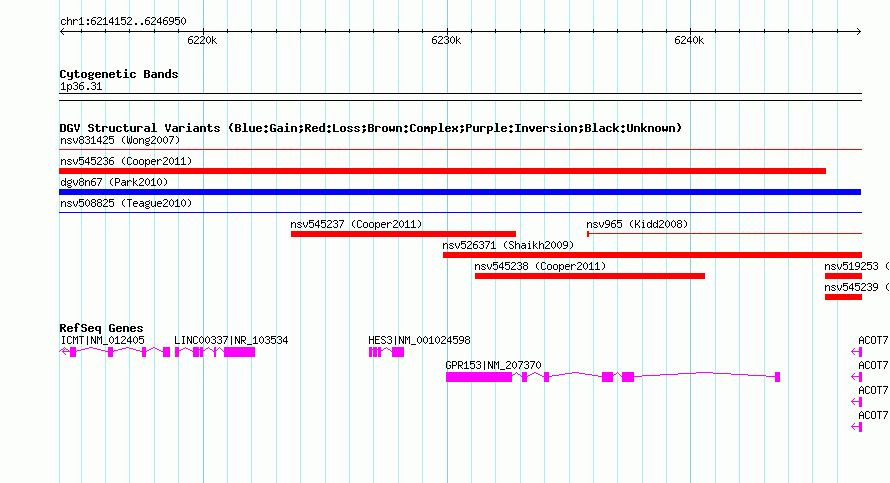Select the RefSeq Genes track title
890x483 pixels.
(x=101, y=328)
